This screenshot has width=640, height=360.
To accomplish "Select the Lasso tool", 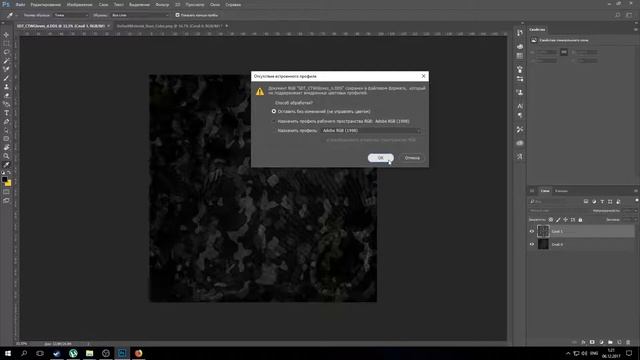I will (6, 52).
